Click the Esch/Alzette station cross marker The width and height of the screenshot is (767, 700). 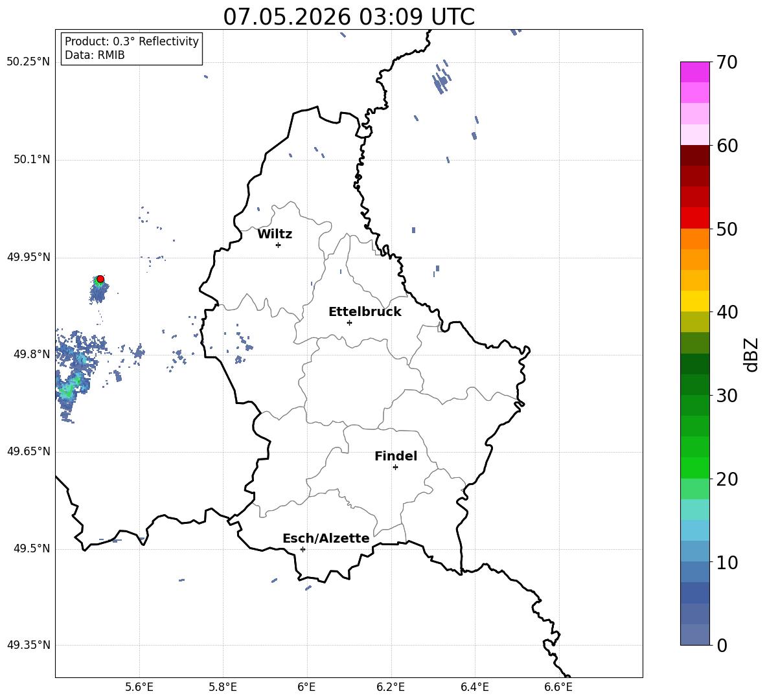303,549
